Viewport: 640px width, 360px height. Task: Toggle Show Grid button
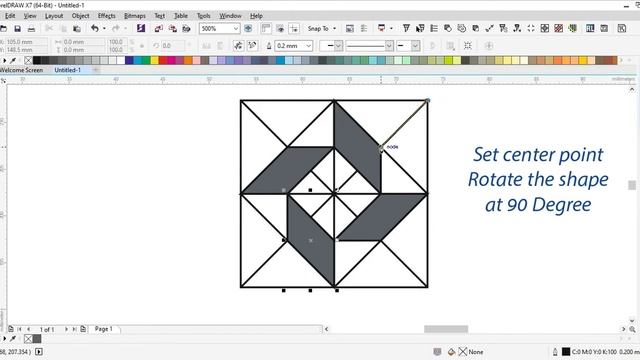coord(280,28)
